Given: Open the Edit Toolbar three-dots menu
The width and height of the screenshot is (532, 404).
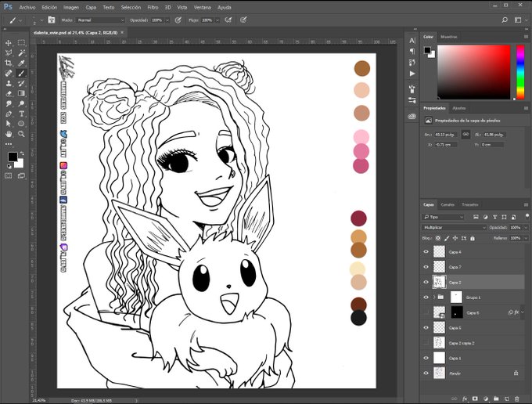Looking at the screenshot, I should coord(9,144).
